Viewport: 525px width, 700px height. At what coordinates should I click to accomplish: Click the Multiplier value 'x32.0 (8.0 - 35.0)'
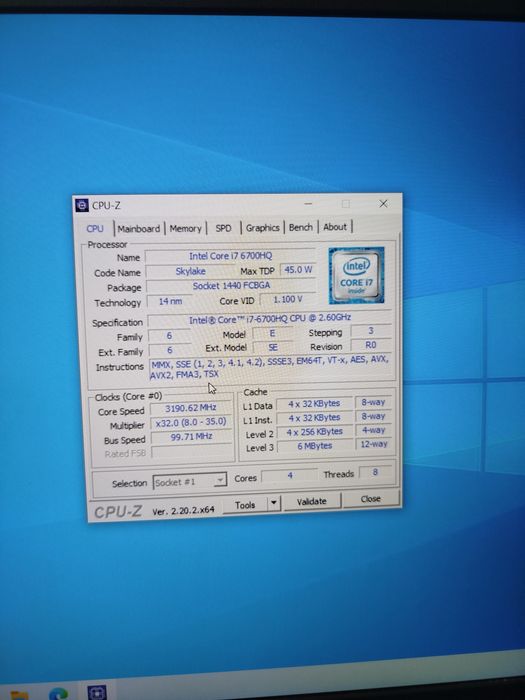click(x=191, y=422)
